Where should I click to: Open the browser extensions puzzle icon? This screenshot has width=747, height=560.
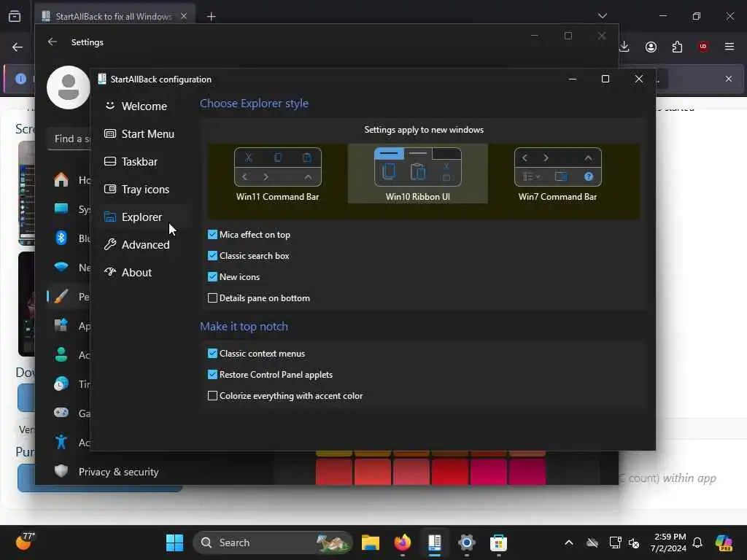pyautogui.click(x=677, y=47)
